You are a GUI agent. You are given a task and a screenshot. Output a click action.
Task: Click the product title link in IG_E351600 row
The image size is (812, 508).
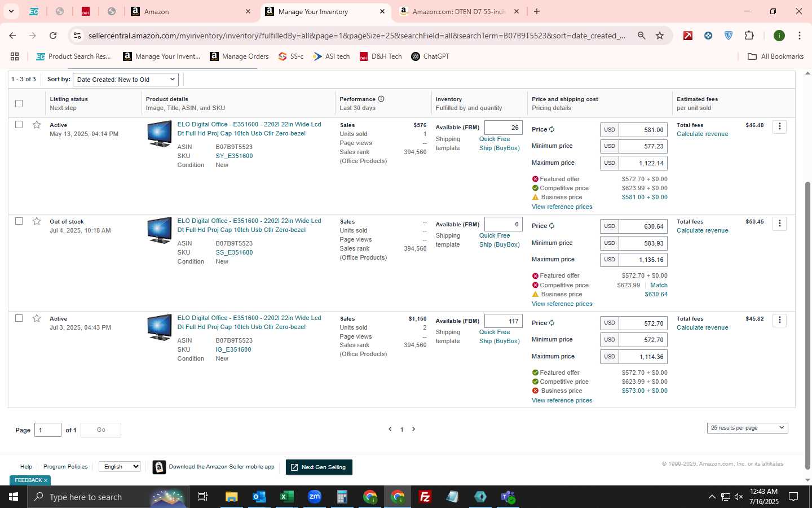(x=249, y=322)
